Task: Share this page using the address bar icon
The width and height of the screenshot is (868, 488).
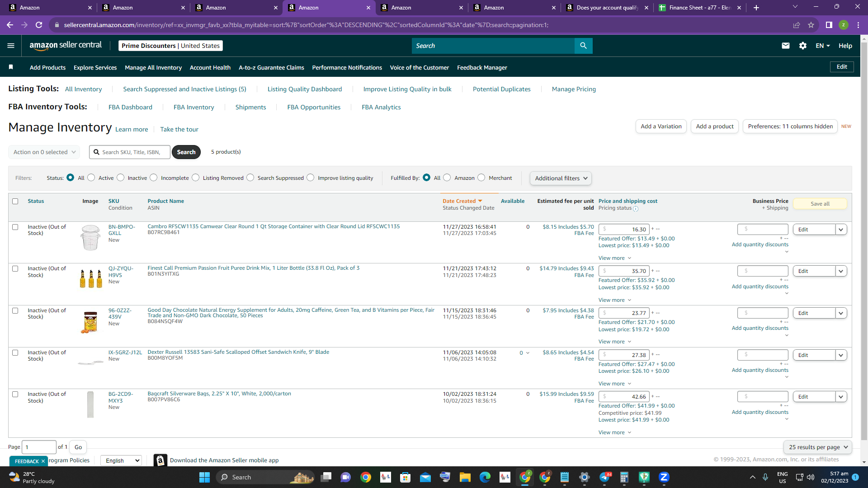Action: 797,25
